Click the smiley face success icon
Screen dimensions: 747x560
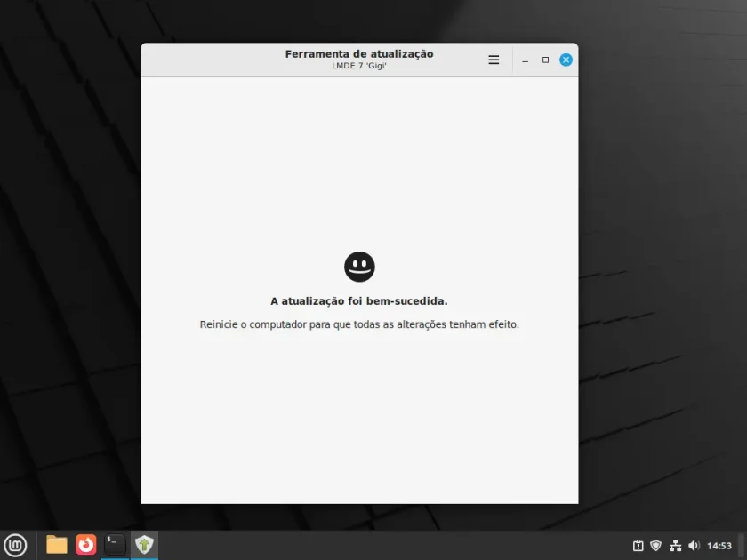(x=359, y=267)
